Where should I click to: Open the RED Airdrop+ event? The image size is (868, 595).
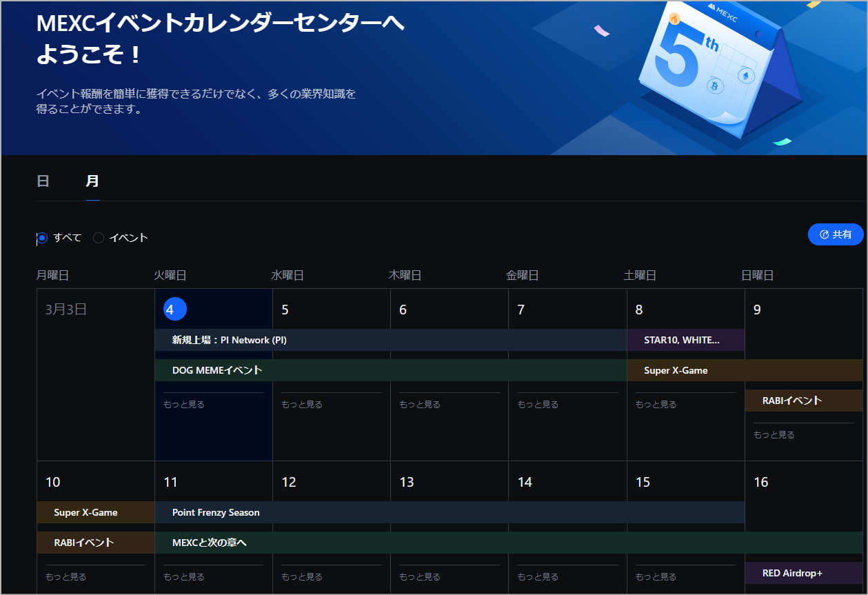click(792, 573)
